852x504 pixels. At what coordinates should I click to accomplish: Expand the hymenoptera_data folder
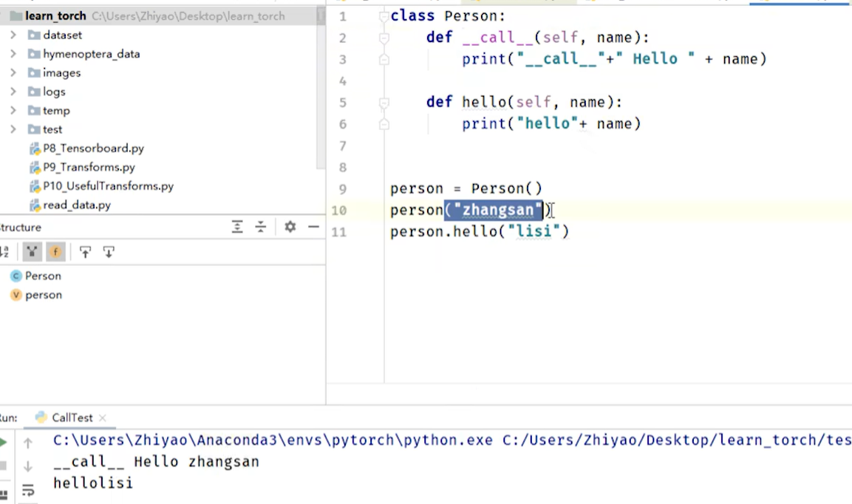(13, 54)
